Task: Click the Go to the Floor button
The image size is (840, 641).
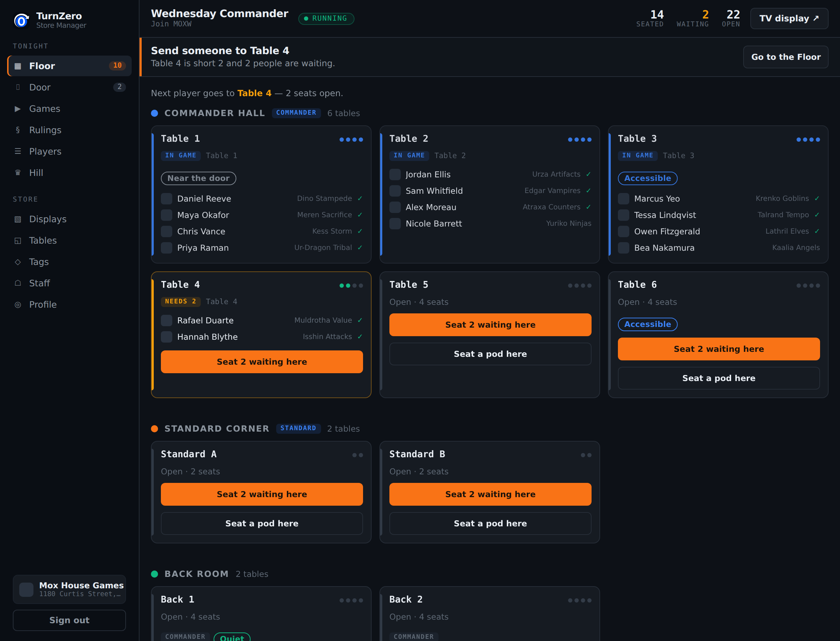Action: (786, 57)
